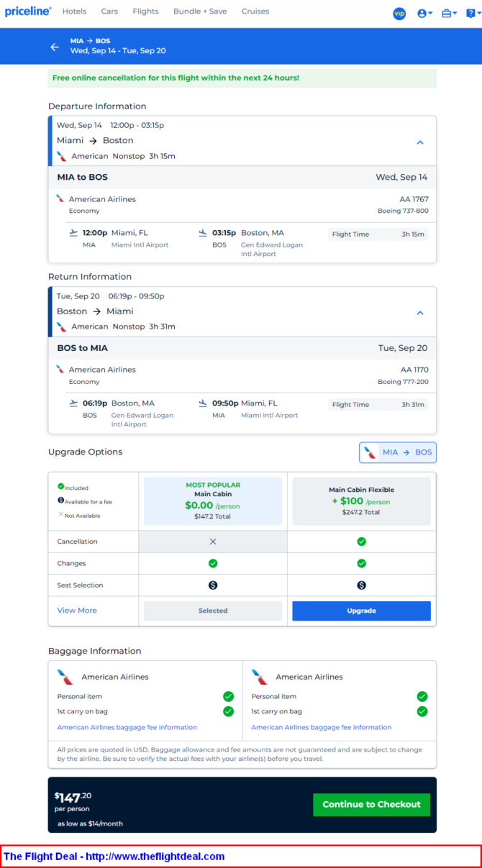Screen dimensions: 482x868
Task: Collapse the Miami to Boston departure details
Action: (x=420, y=142)
